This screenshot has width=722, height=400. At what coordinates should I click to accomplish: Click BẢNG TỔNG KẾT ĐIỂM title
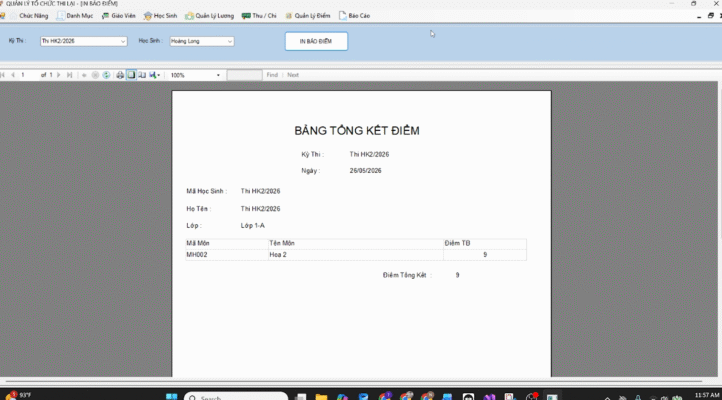tap(357, 131)
